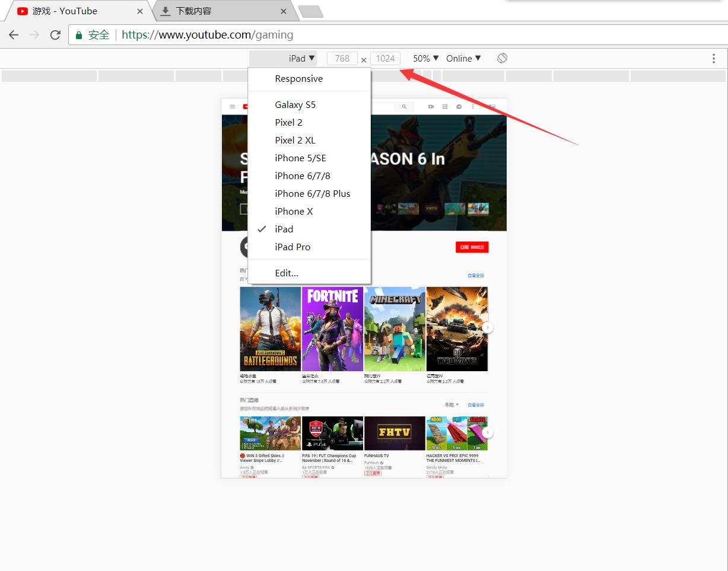This screenshot has width=728, height=571.
Task: Rotate the device viewport orientation
Action: tap(502, 58)
